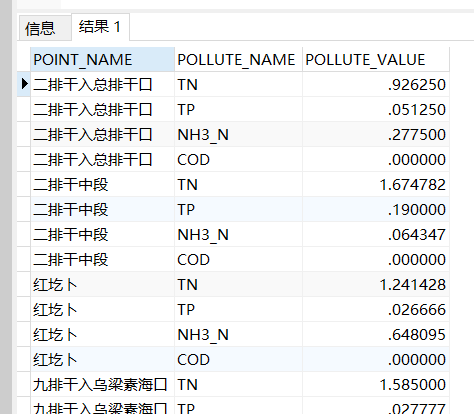The height and width of the screenshot is (414, 474).
Task: Select .000000 value for 红圪卜
Action: click(376, 360)
